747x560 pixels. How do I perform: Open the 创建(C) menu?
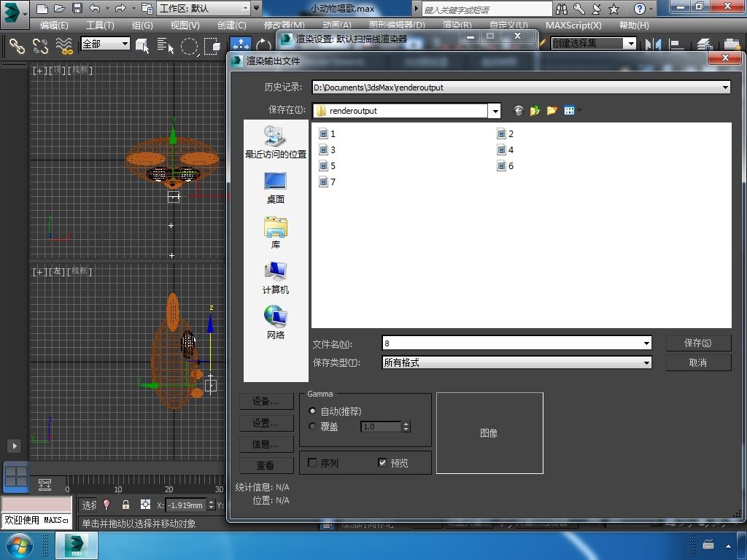tap(231, 26)
